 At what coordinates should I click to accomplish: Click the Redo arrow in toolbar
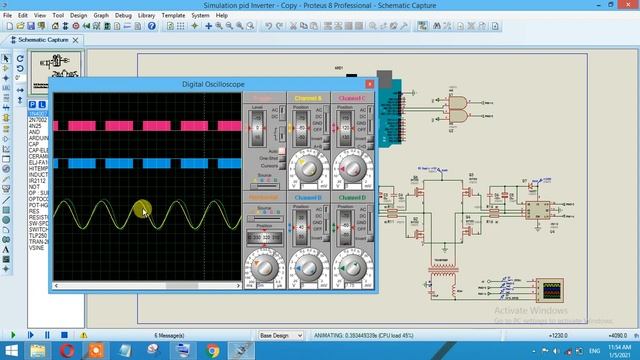(279, 26)
